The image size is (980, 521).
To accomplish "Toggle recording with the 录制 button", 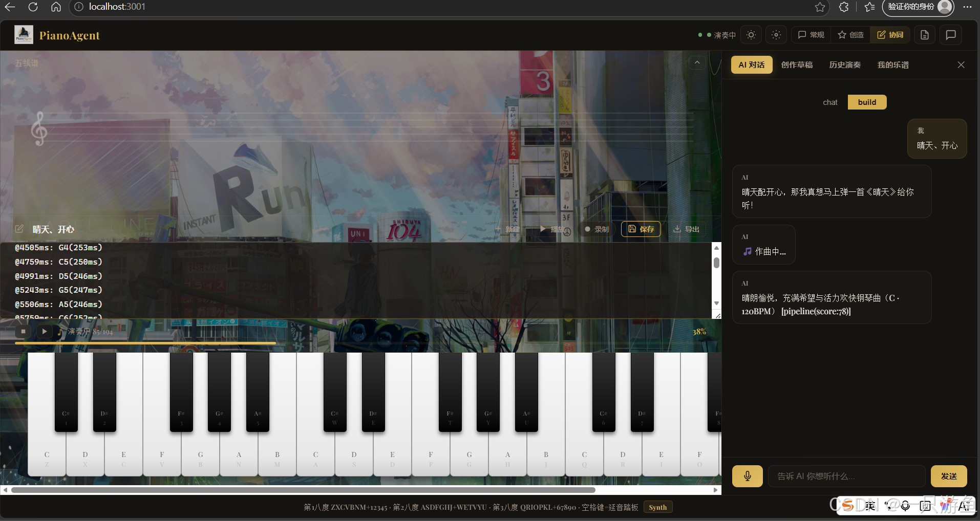I will tap(596, 229).
